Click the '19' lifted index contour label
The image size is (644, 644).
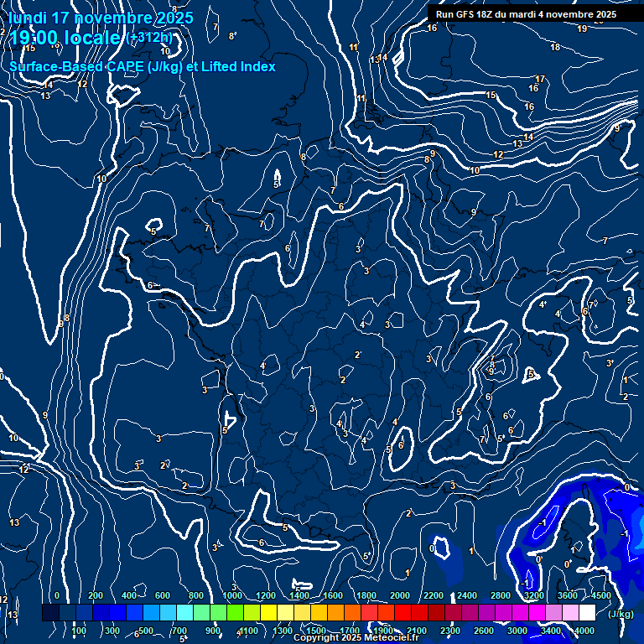click(x=582, y=29)
